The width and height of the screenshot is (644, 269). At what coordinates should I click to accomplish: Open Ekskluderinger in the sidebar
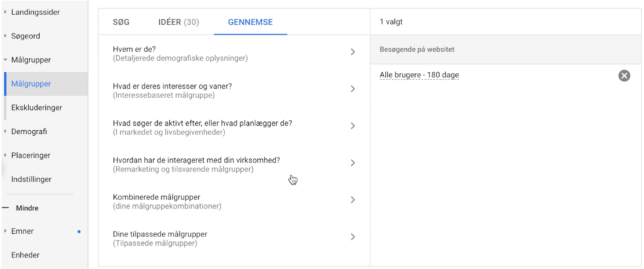[x=36, y=107]
